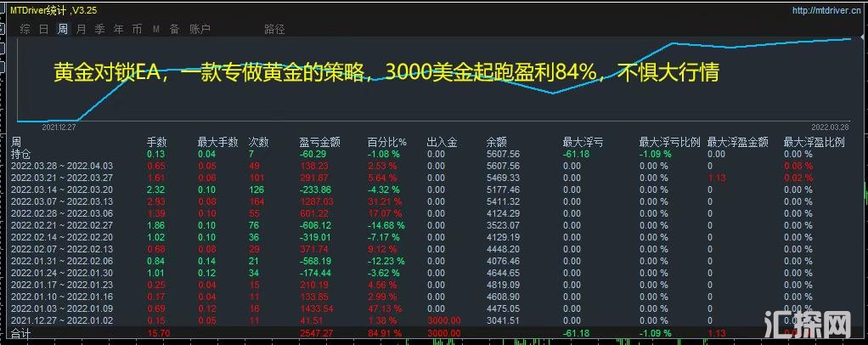Select the 日 (daily) statistics tab
The width and height of the screenshot is (868, 345).
pyautogui.click(x=44, y=29)
